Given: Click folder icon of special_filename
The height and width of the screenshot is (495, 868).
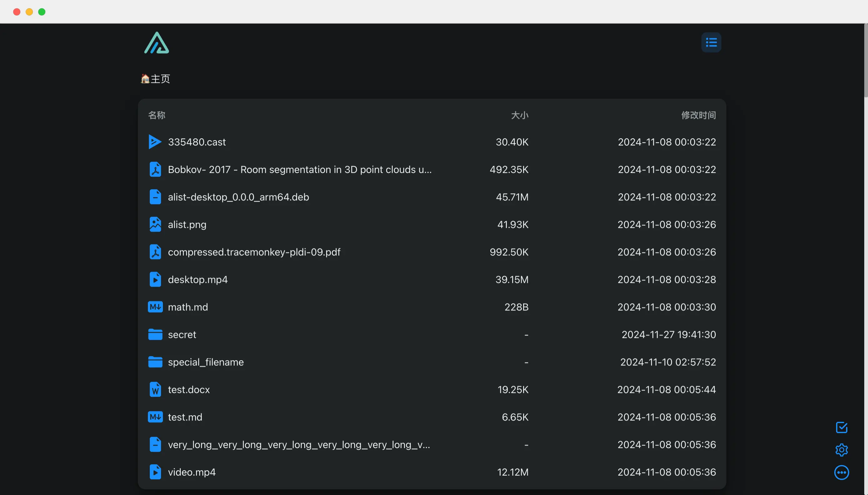Looking at the screenshot, I should click(155, 362).
